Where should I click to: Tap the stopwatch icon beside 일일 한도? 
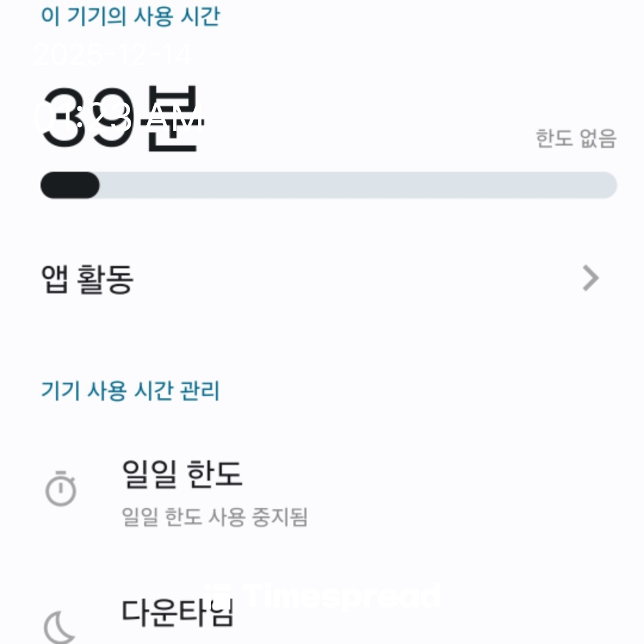61,489
